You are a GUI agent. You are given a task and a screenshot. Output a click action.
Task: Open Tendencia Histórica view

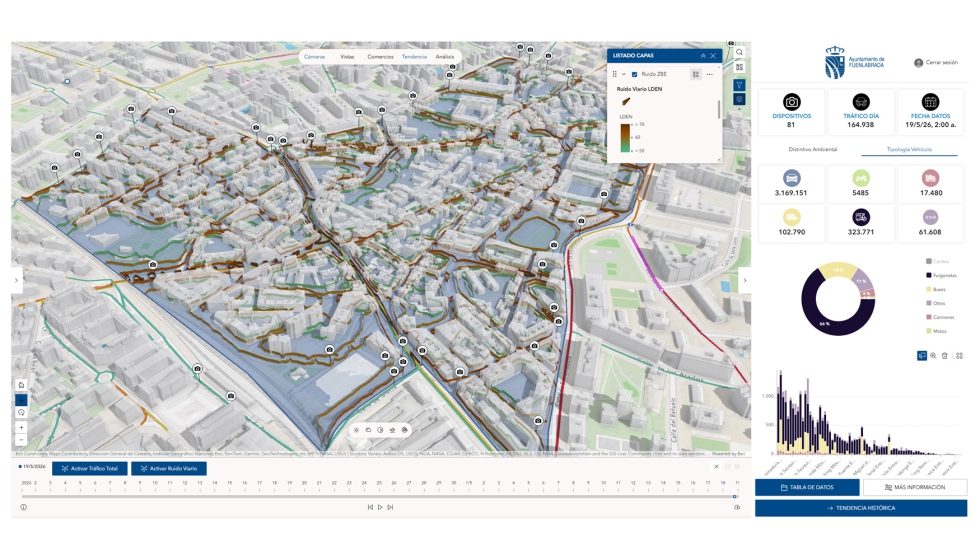[x=861, y=508]
